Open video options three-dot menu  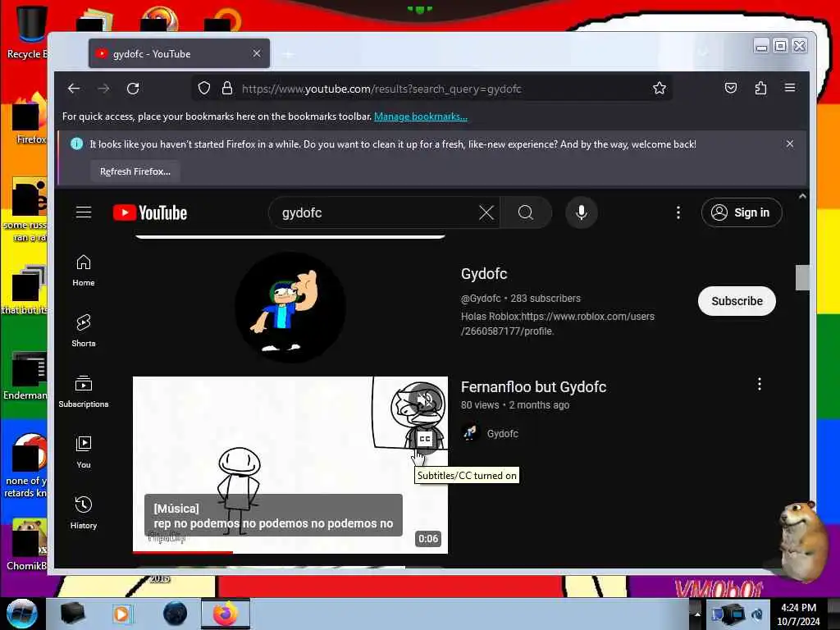[x=759, y=384]
